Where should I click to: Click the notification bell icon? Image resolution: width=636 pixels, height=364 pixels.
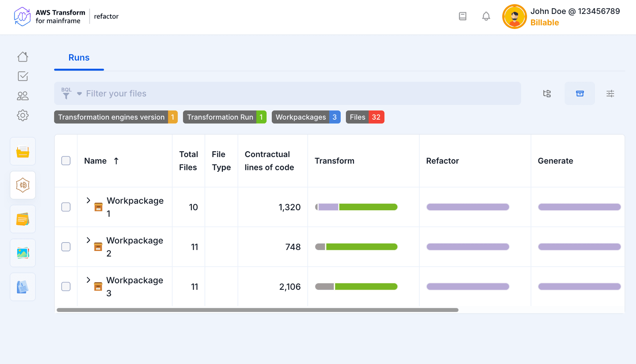coord(486,16)
